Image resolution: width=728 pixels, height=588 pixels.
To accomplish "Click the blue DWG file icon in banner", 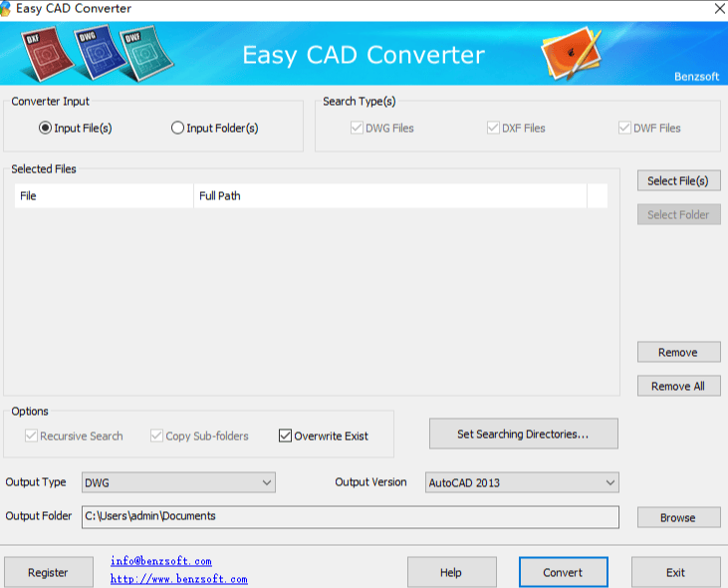I will (x=99, y=53).
